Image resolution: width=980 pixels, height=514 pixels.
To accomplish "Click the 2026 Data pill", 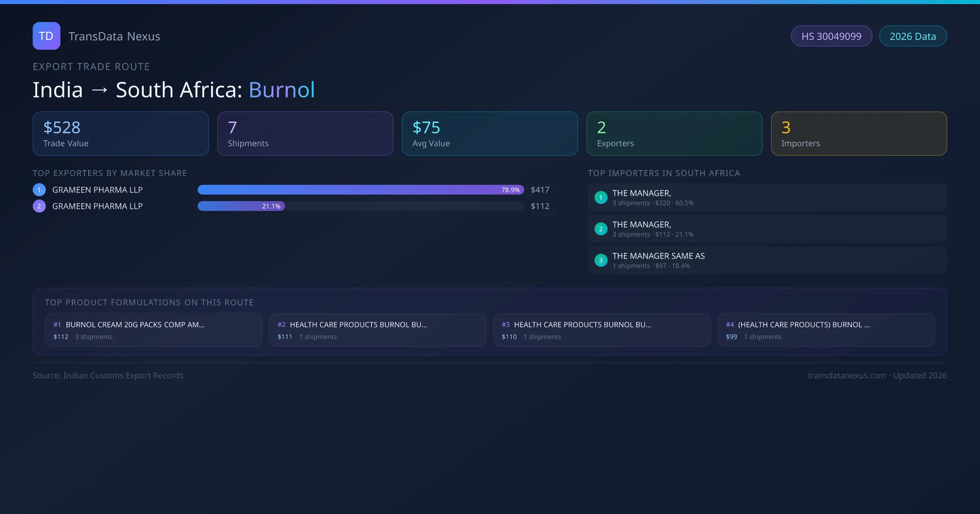I will tap(913, 36).
